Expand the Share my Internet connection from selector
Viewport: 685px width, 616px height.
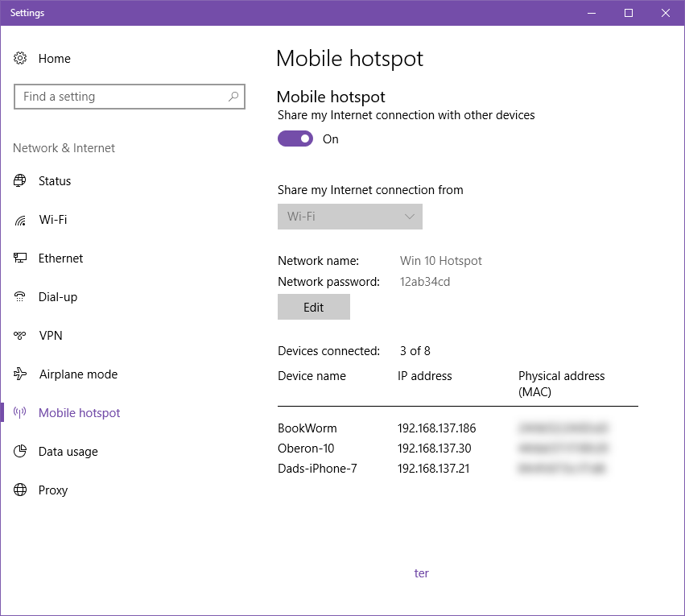pos(349,216)
